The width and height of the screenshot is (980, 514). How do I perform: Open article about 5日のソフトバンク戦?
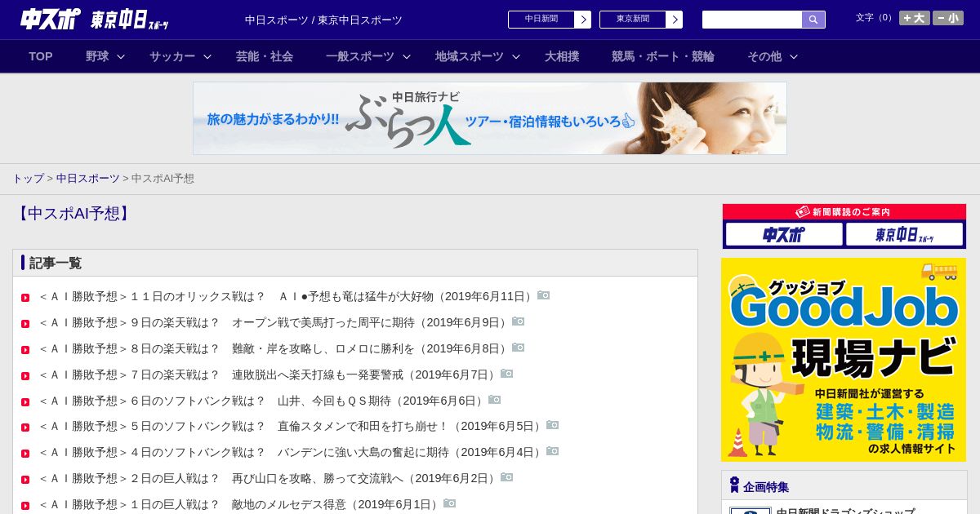coord(292,426)
